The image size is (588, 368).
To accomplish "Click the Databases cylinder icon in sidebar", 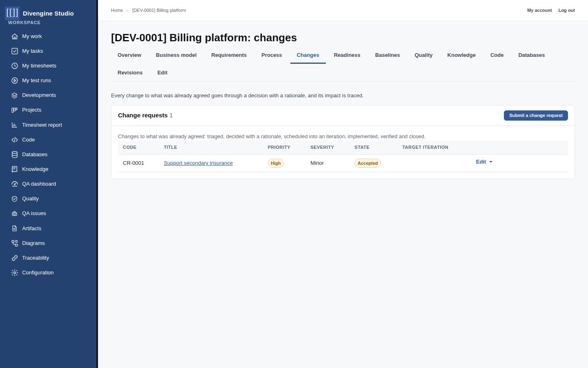I will [15, 155].
